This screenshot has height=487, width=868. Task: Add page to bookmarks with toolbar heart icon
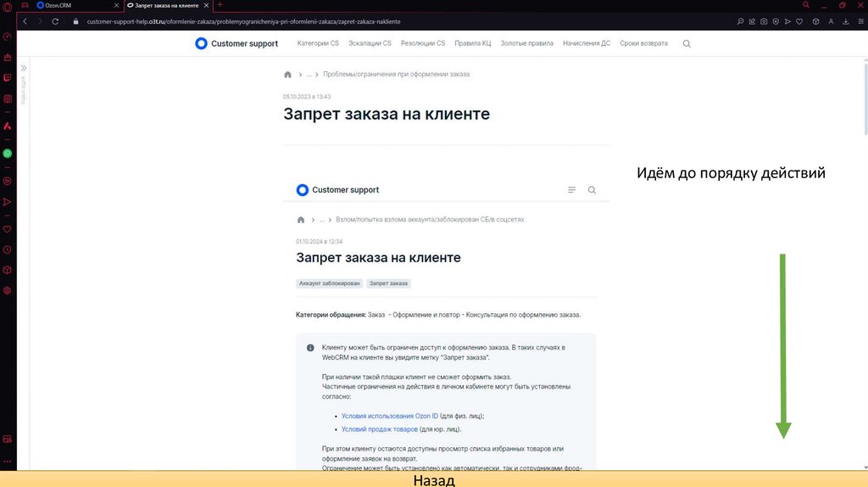[x=799, y=21]
